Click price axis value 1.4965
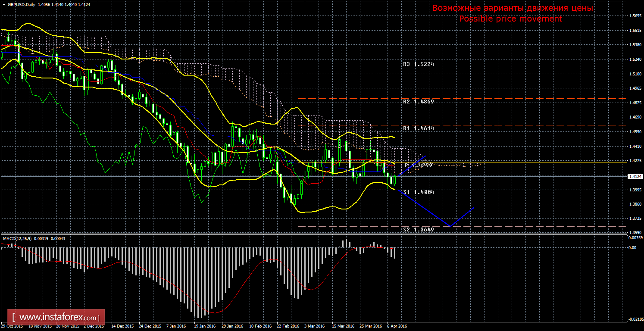This screenshot has width=644, height=331. (x=635, y=88)
